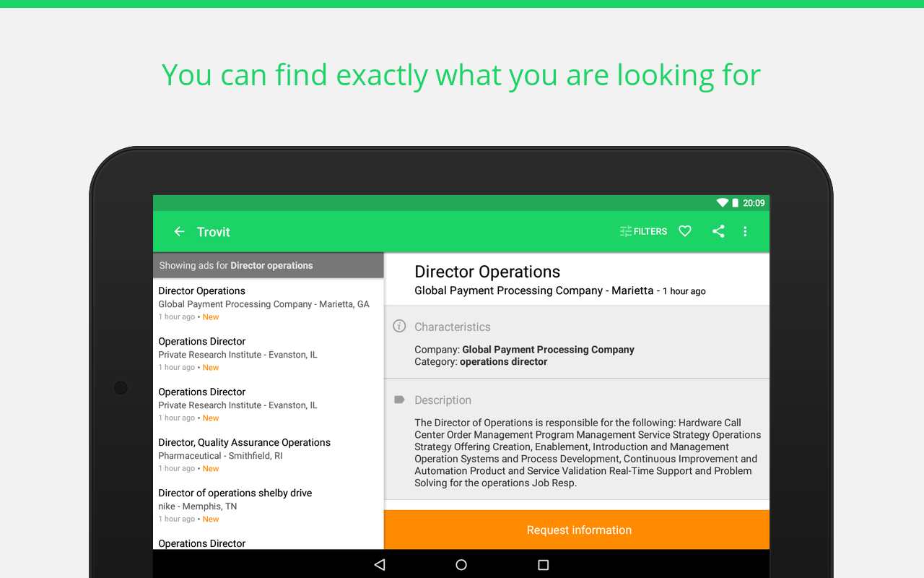Click the Description tag icon

[399, 400]
